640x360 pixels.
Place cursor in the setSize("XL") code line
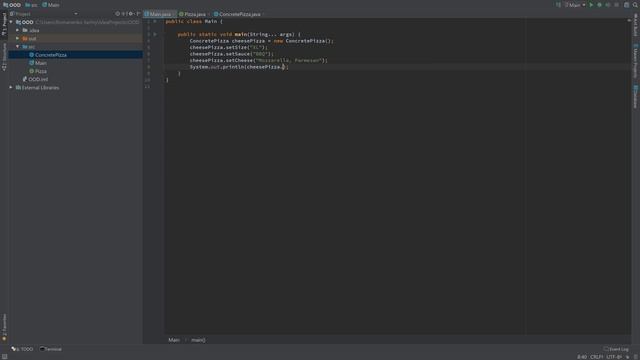point(228,47)
